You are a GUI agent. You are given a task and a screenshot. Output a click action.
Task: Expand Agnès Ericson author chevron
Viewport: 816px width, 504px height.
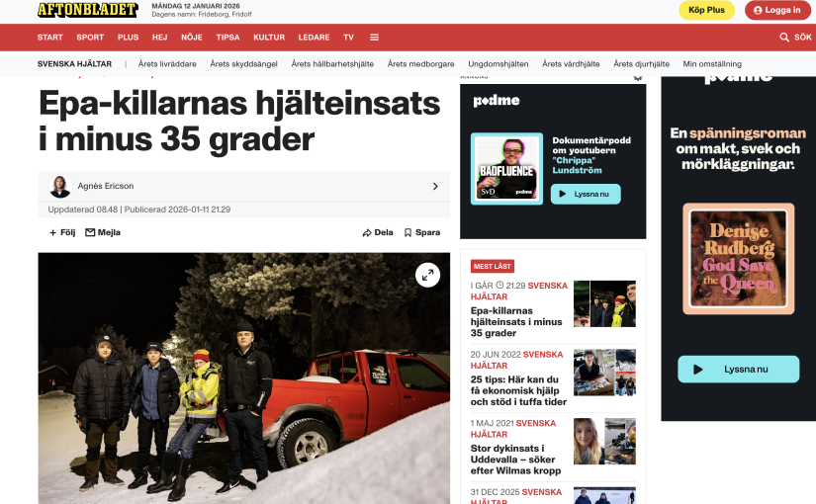click(435, 186)
